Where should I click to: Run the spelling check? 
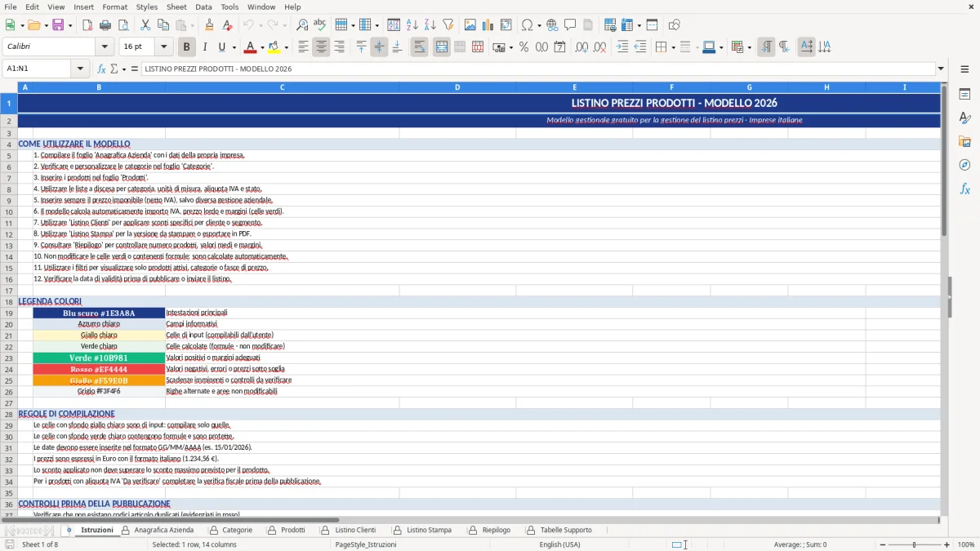(x=320, y=25)
